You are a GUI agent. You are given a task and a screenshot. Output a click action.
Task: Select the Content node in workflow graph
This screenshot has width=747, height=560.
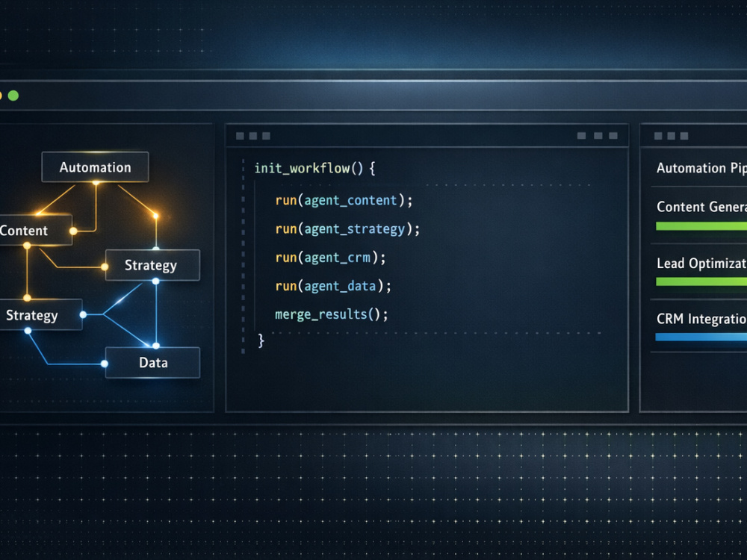36,230
